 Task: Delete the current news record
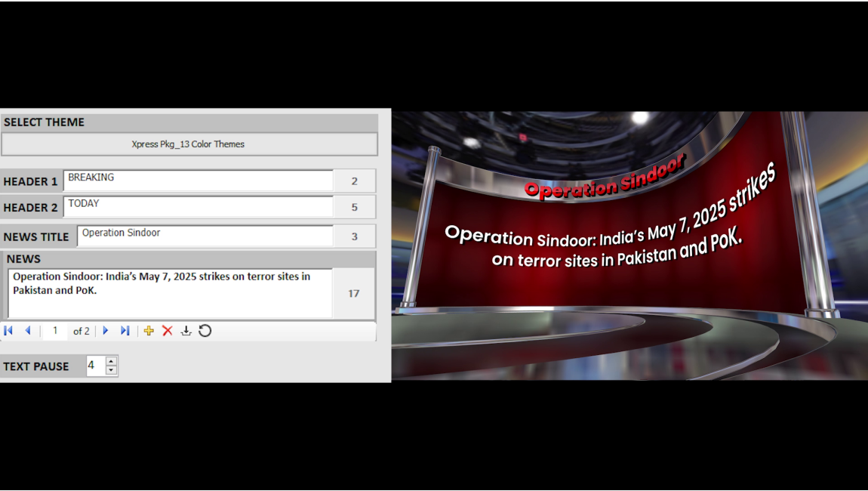tap(168, 331)
